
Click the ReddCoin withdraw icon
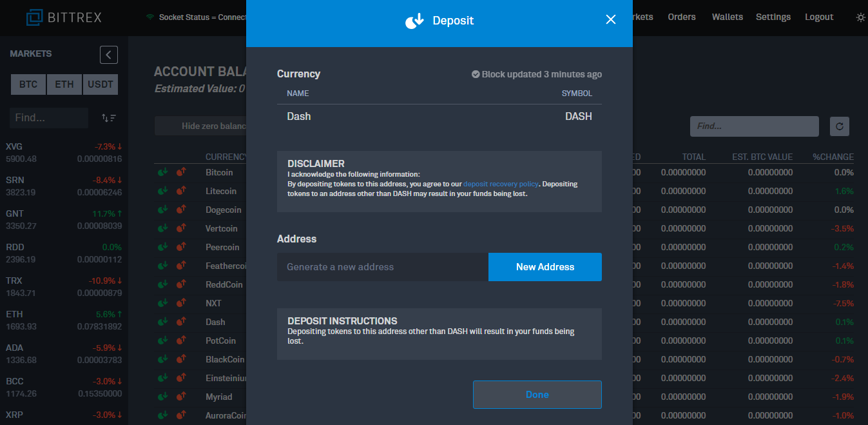(x=181, y=284)
